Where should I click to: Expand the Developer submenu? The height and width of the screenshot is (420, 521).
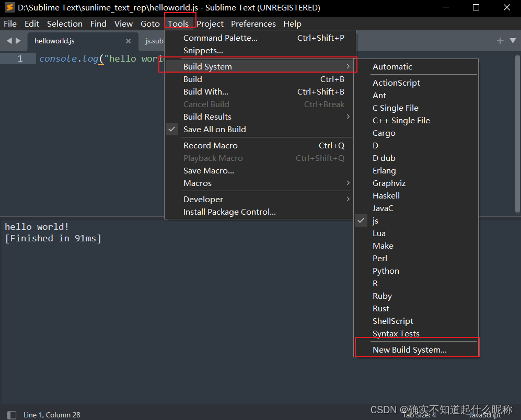click(x=260, y=200)
